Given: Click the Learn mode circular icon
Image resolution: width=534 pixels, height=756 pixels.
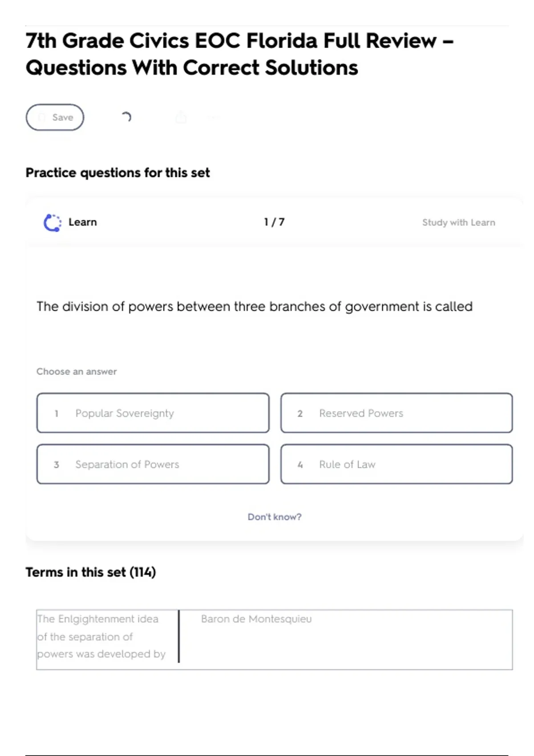Looking at the screenshot, I should (53, 222).
